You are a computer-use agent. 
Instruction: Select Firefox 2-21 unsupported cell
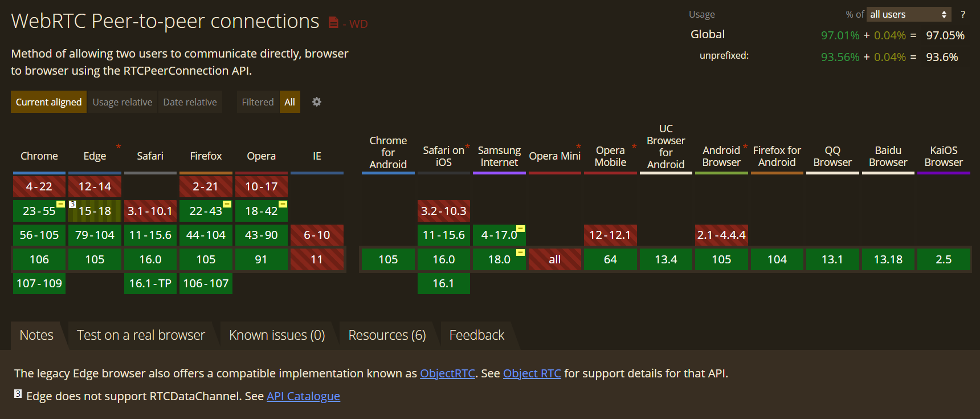(206, 186)
